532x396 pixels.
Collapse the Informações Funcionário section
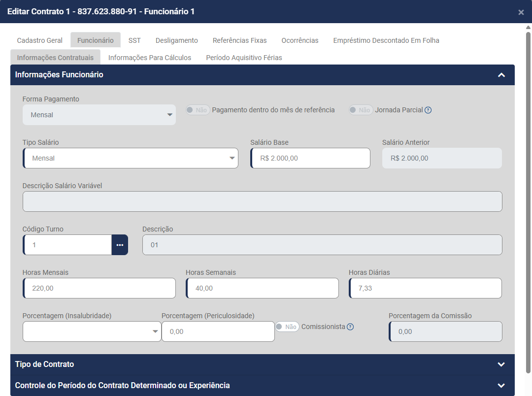point(501,75)
